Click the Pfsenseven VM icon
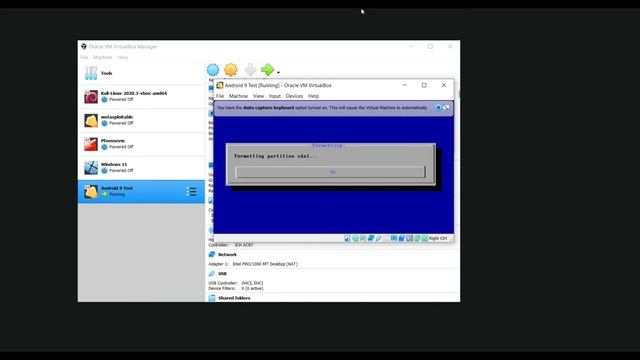 coord(91,144)
